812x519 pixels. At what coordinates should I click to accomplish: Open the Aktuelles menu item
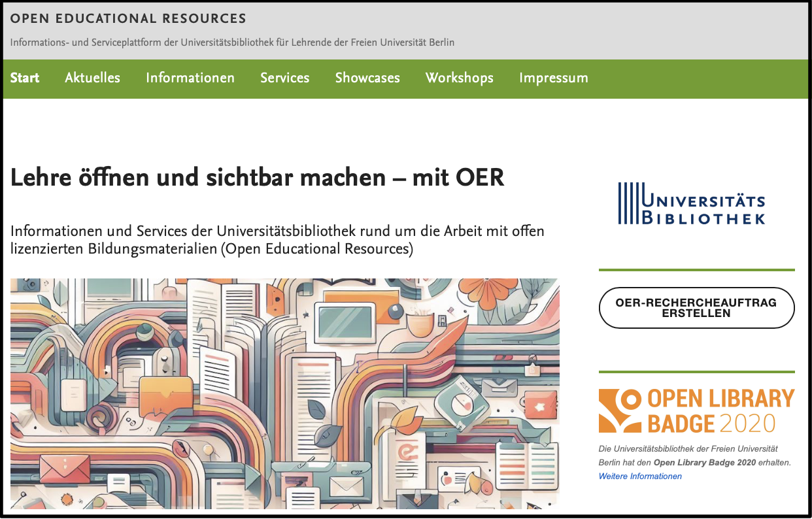[x=92, y=78]
